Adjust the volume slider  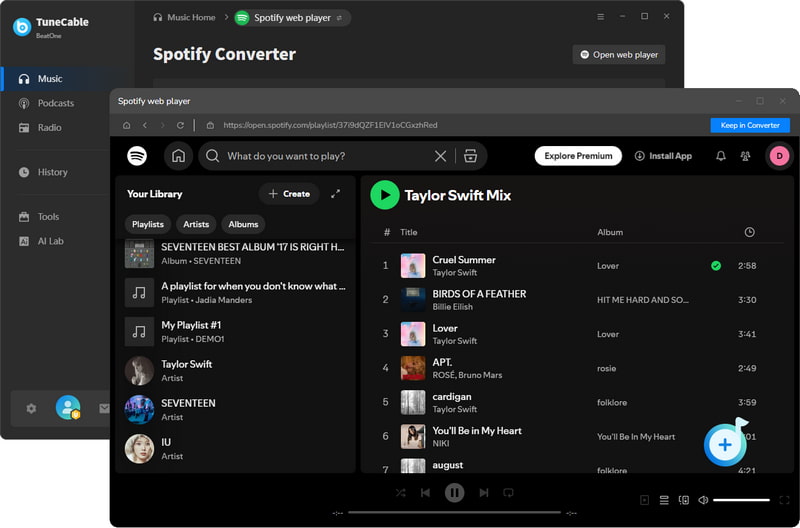tap(741, 500)
